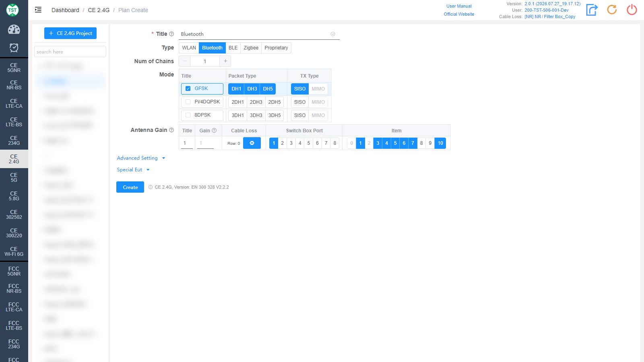Image resolution: width=644 pixels, height=362 pixels.
Task: Check the Pi/4DQPSK checkbox
Action: [x=188, y=102]
